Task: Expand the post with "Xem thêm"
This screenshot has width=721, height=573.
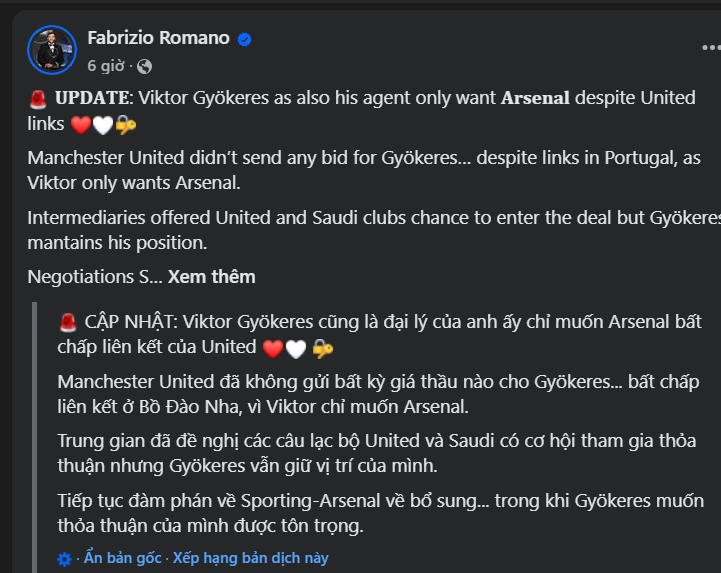Action: [x=212, y=277]
